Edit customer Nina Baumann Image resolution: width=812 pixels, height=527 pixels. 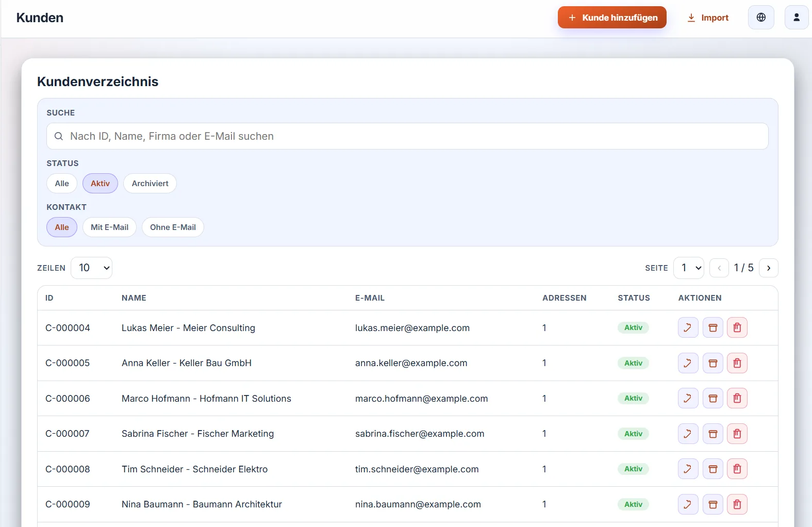point(688,504)
